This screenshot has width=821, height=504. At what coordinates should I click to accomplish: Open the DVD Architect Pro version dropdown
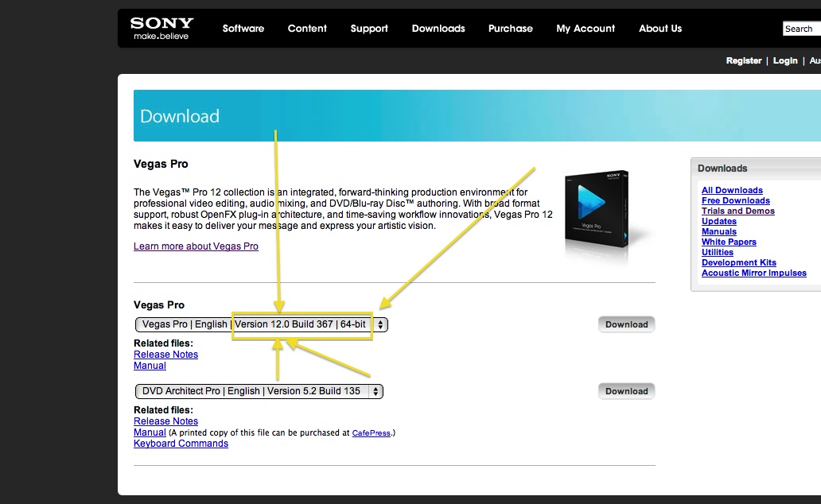pos(259,391)
